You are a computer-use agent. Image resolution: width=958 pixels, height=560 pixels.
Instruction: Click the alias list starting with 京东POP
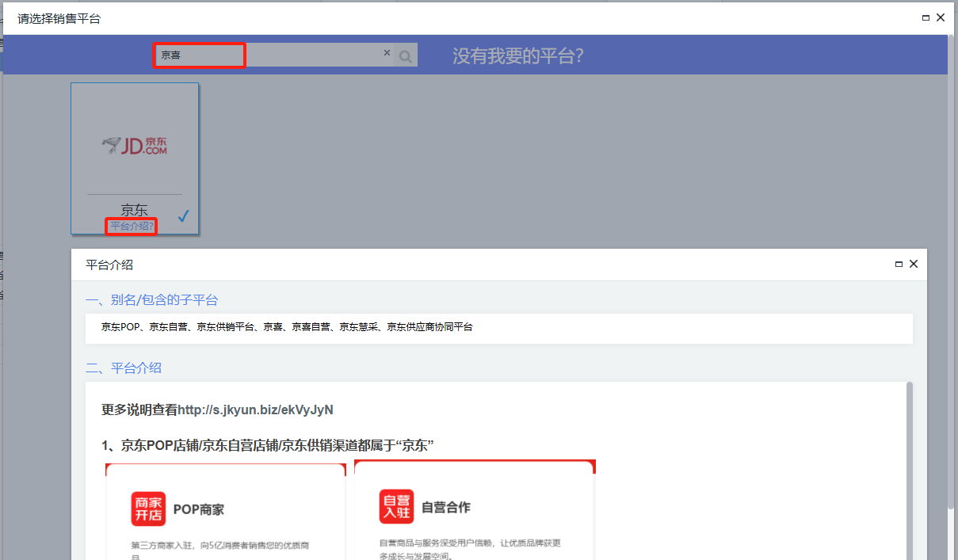287,326
